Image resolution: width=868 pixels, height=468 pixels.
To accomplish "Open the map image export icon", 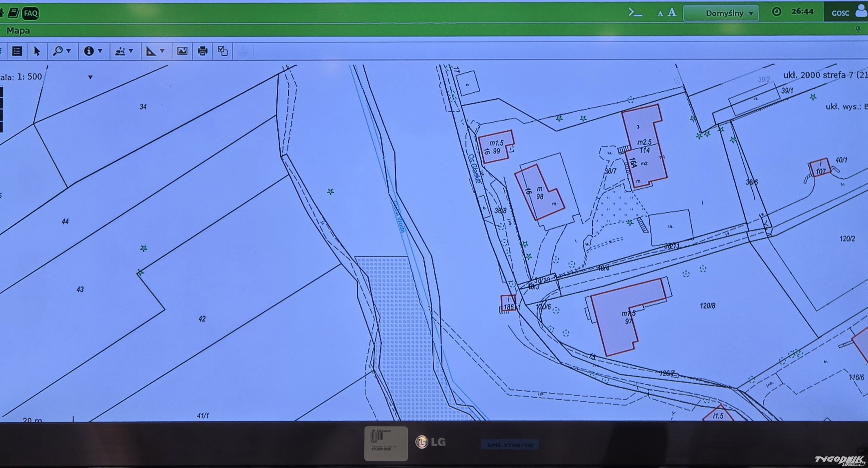I will pos(182,51).
